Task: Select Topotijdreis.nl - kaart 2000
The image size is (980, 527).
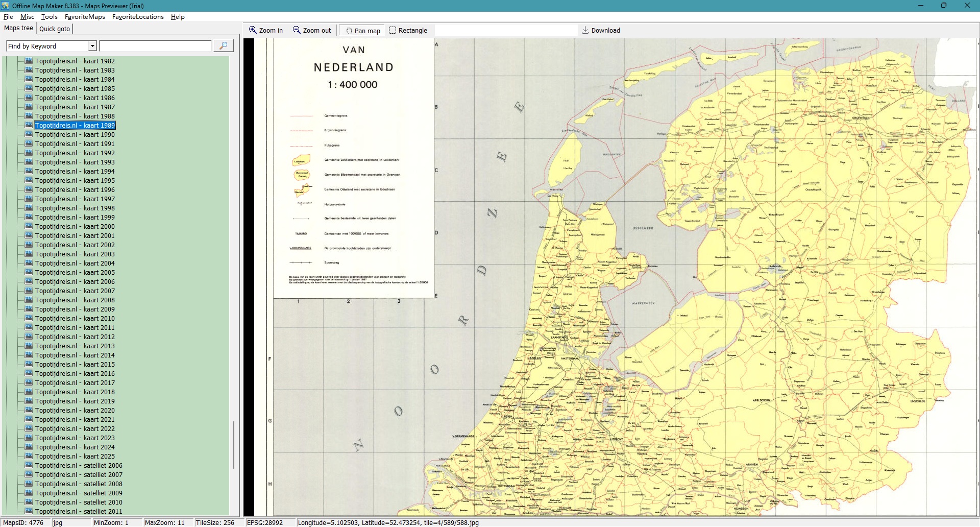Action: point(75,226)
